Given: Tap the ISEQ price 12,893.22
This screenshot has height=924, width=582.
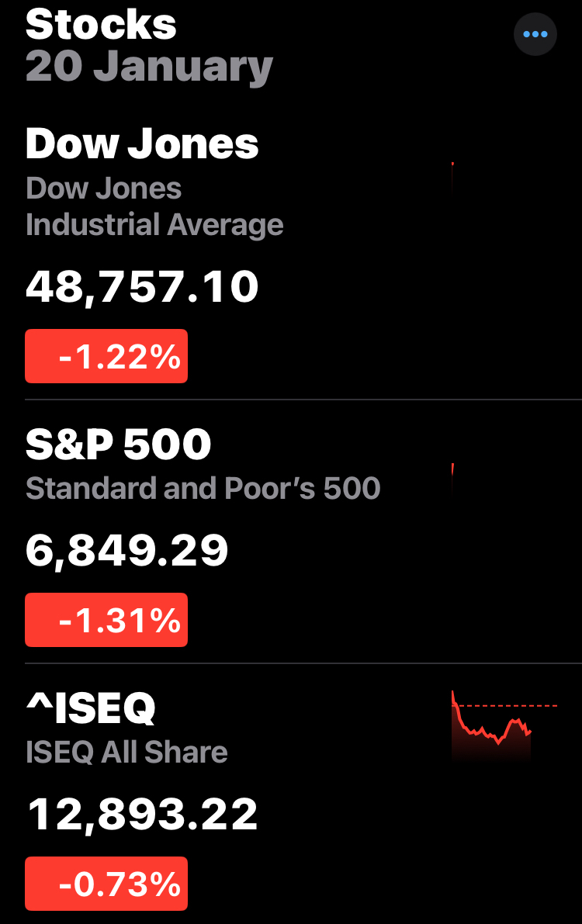Looking at the screenshot, I should point(143,815).
